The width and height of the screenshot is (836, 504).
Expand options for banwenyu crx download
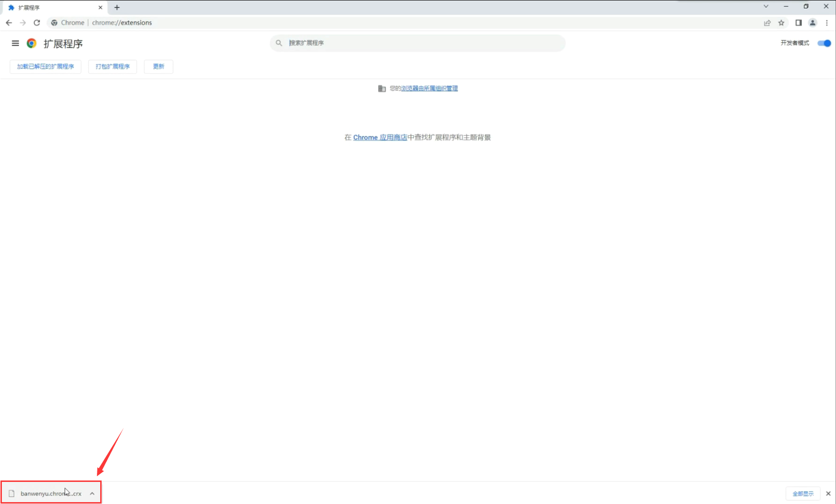pyautogui.click(x=92, y=493)
